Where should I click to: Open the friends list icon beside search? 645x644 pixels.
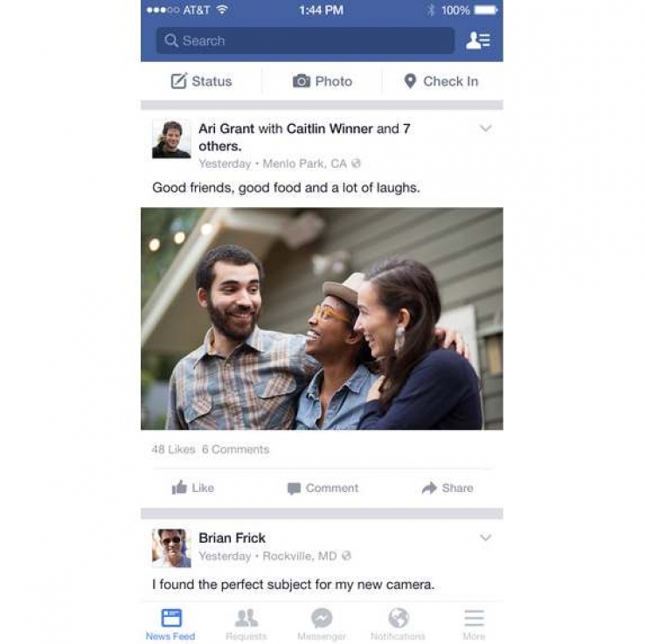tap(477, 40)
